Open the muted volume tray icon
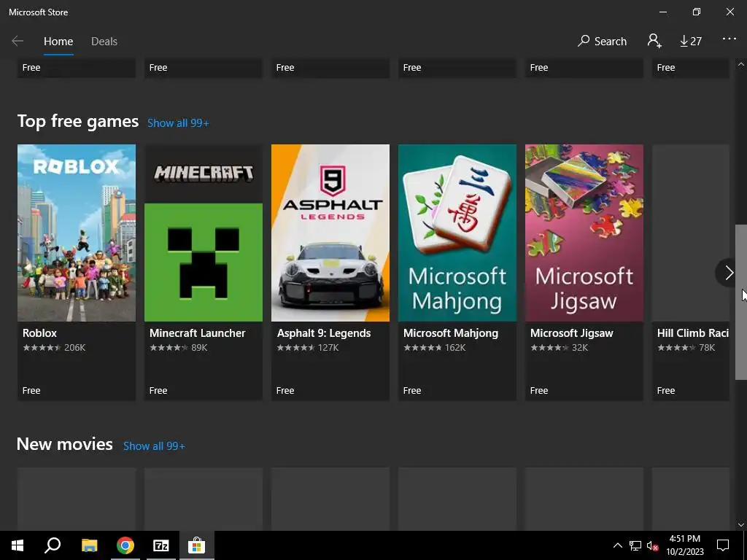The height and width of the screenshot is (560, 747). pyautogui.click(x=652, y=545)
